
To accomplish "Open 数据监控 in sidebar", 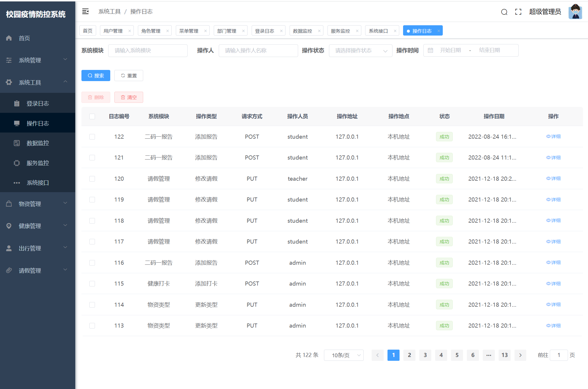I will [38, 143].
